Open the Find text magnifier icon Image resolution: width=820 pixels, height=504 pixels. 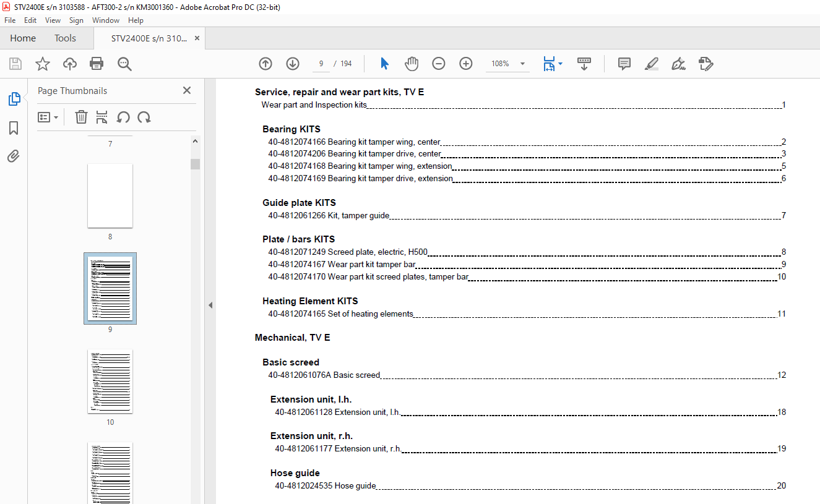pos(124,64)
